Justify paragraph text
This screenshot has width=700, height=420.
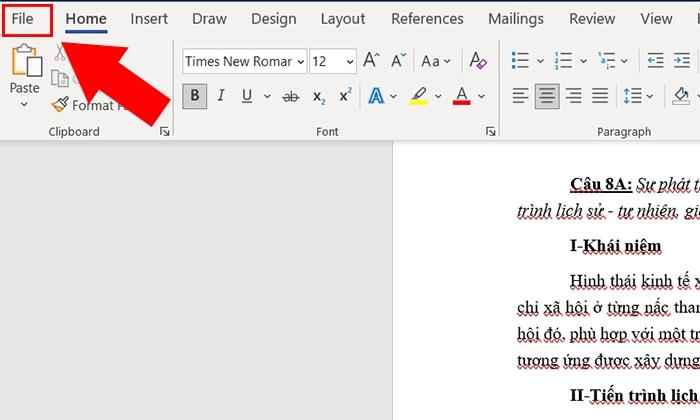[600, 96]
